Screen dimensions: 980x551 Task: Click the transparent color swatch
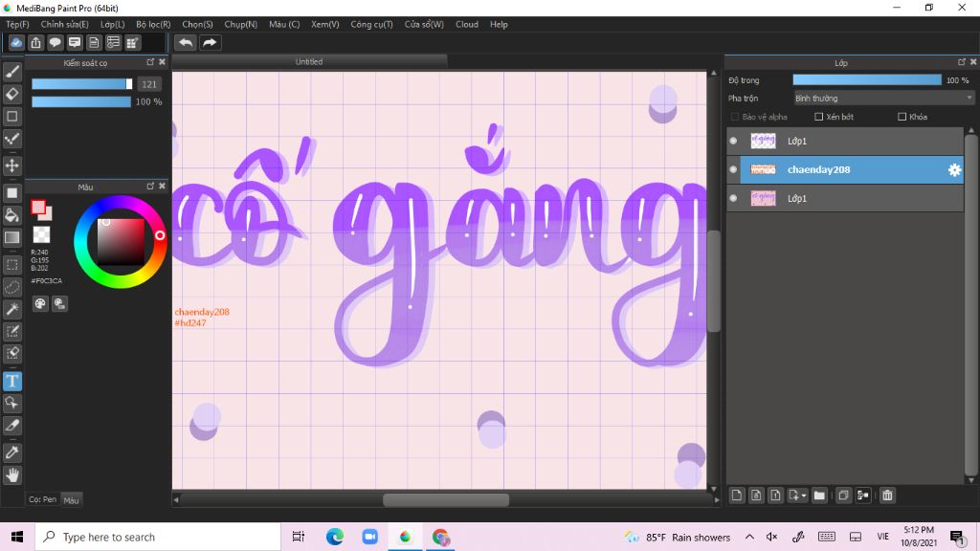[41, 234]
